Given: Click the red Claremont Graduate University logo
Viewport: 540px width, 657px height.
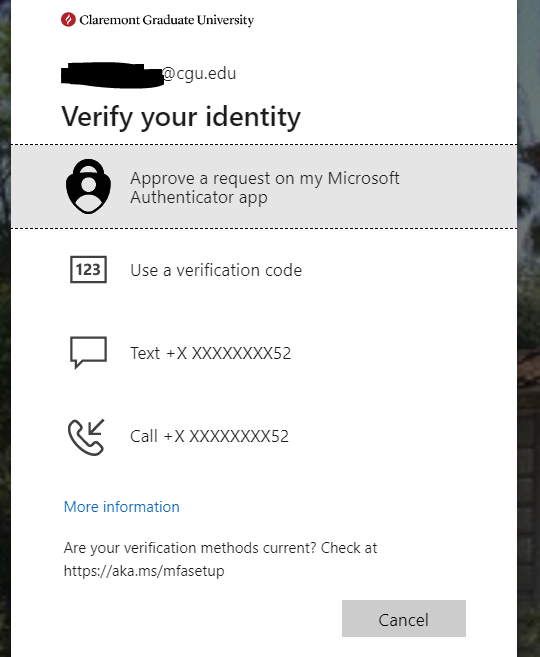Looking at the screenshot, I should pyautogui.click(x=68, y=20).
